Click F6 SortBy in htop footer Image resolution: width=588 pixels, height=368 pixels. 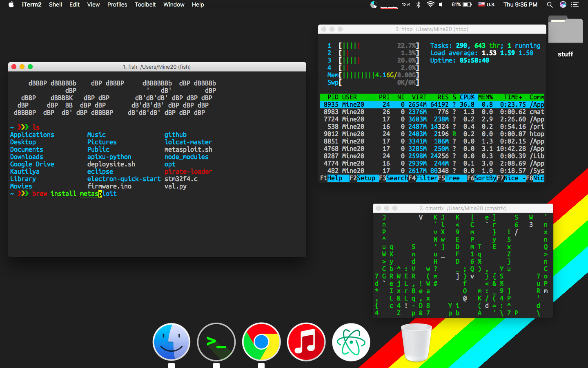click(x=482, y=178)
